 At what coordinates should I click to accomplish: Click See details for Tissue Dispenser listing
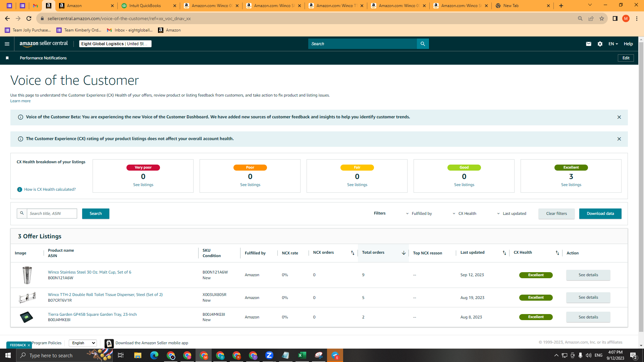[588, 298]
